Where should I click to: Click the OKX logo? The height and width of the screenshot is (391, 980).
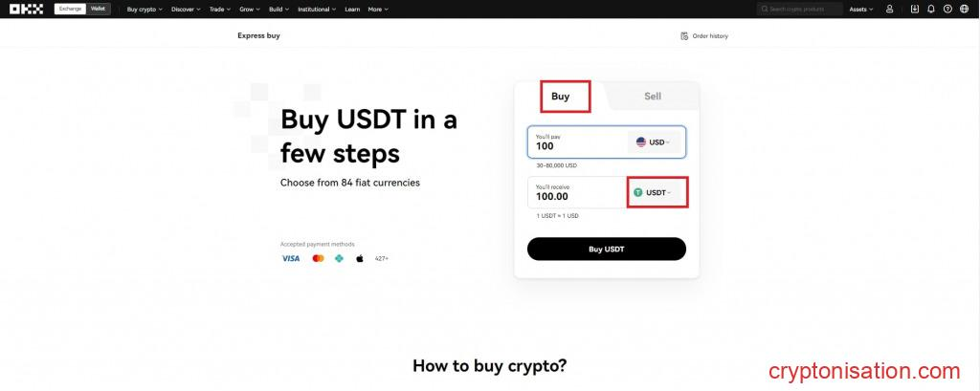[x=26, y=9]
